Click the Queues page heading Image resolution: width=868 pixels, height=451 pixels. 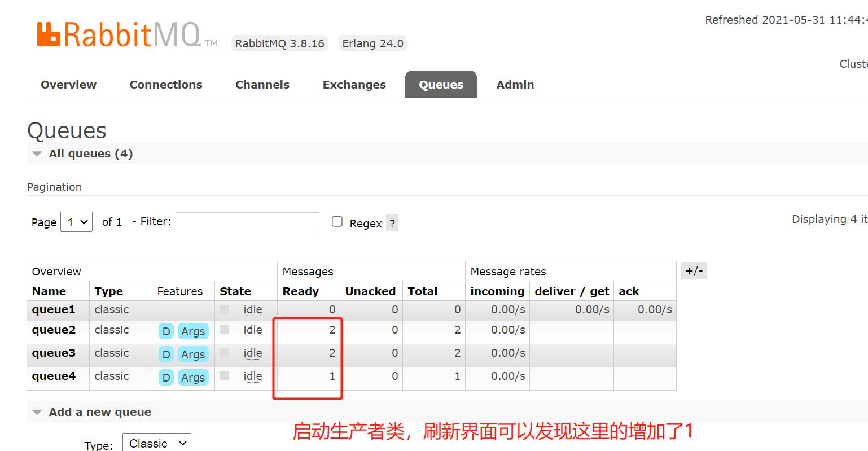(x=67, y=130)
